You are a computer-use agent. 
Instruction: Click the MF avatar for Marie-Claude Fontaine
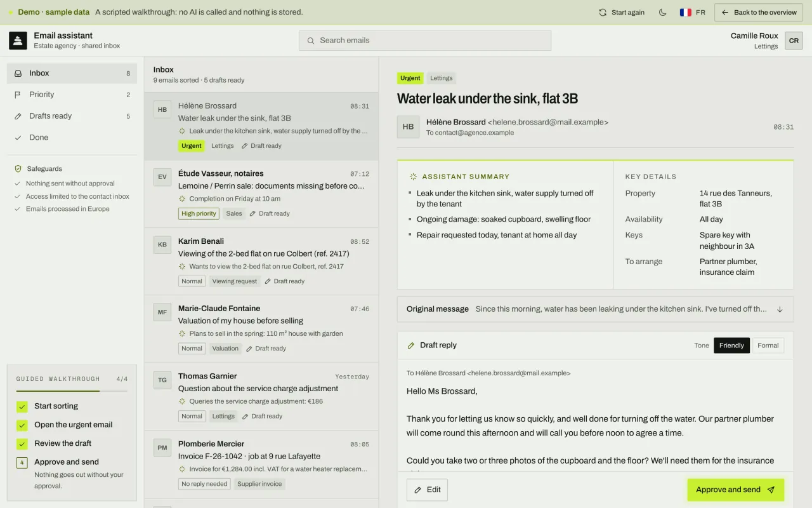click(x=162, y=312)
